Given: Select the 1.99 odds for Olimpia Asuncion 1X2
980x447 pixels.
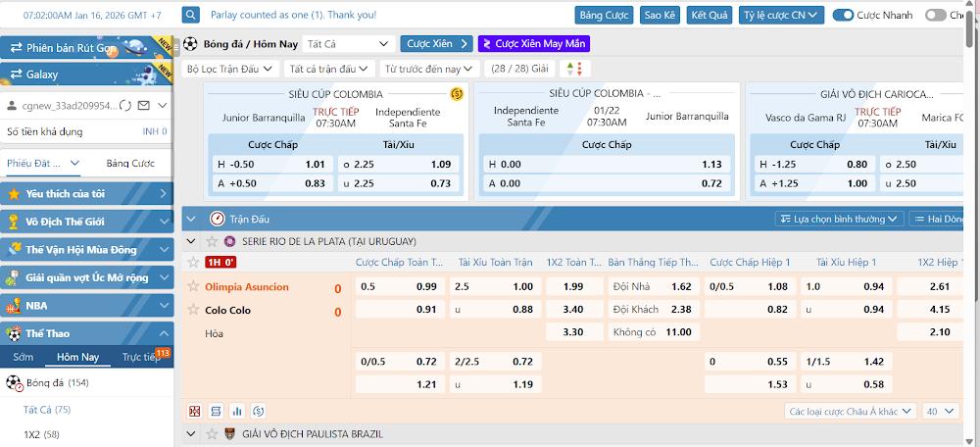Looking at the screenshot, I should tap(574, 286).
